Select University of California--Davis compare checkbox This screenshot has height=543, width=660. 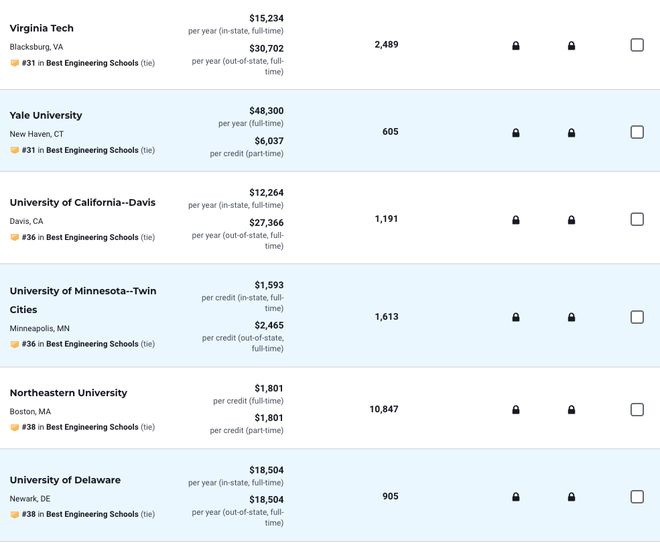[637, 219]
